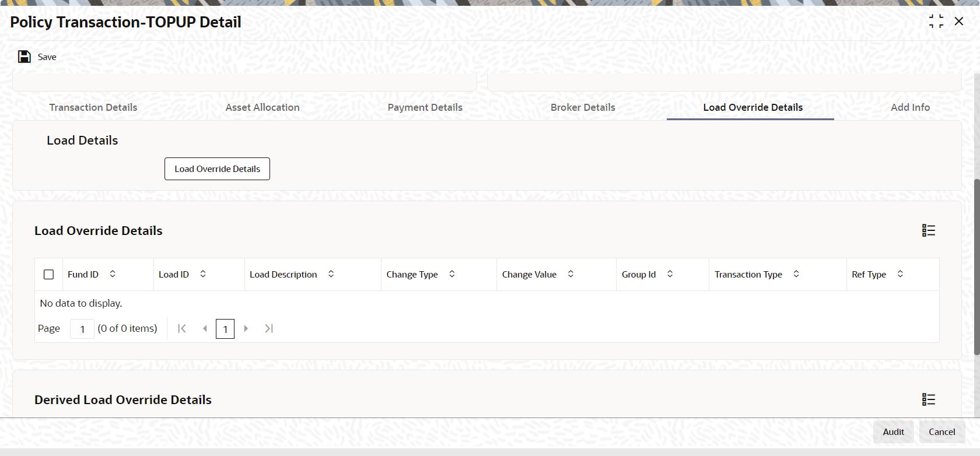Click the Group Id column header text
Image resolution: width=980 pixels, height=456 pixels.
(639, 274)
